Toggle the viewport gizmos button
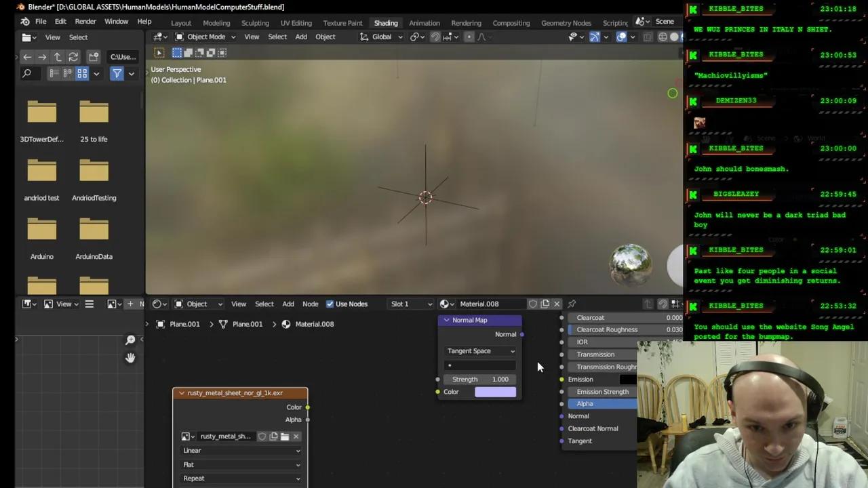868x488 pixels. coord(595,37)
